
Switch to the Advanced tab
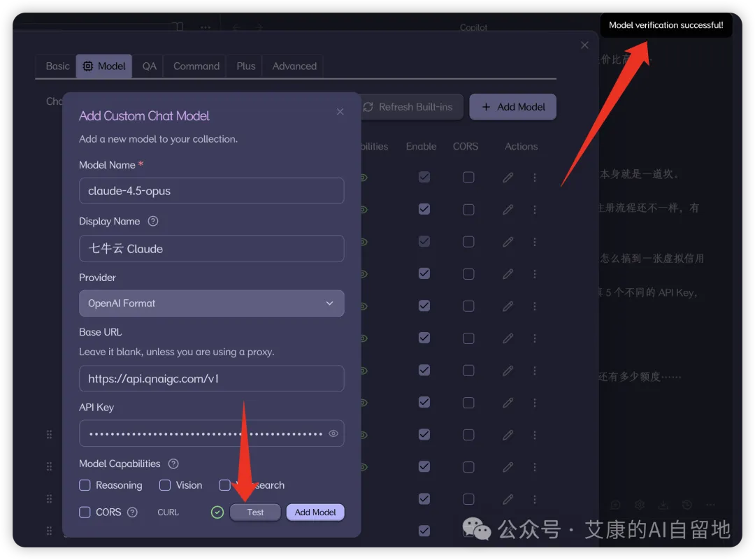pos(294,66)
